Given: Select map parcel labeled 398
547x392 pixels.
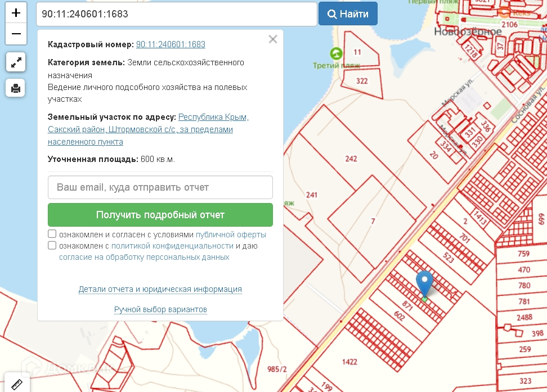Looking at the screenshot, I should click(x=537, y=334).
